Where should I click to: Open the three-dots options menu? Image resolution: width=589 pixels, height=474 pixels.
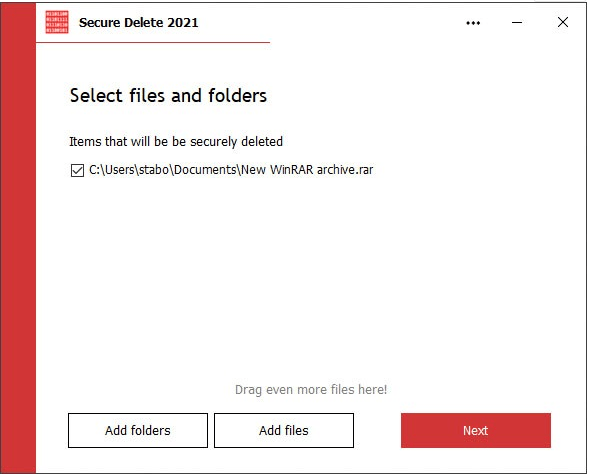coord(473,23)
